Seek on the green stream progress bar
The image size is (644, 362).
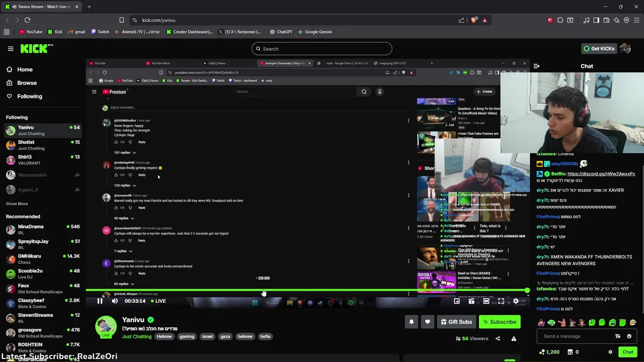(x=306, y=291)
